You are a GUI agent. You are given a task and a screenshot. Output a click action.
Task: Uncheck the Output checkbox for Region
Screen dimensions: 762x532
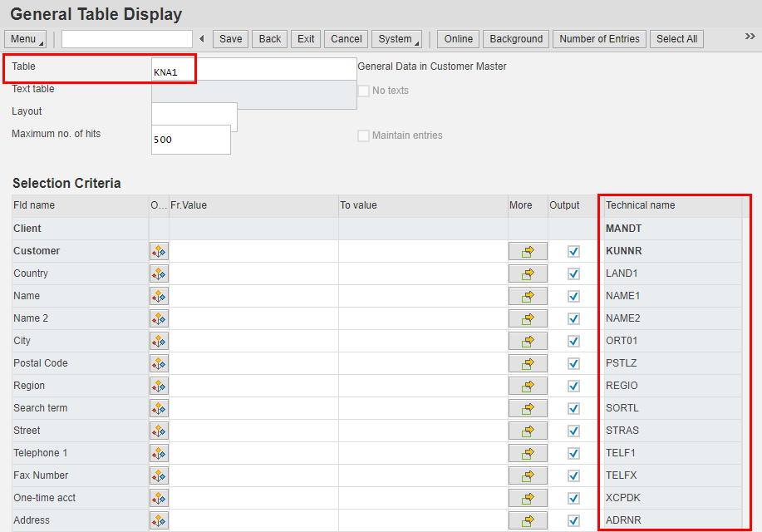tap(573, 386)
